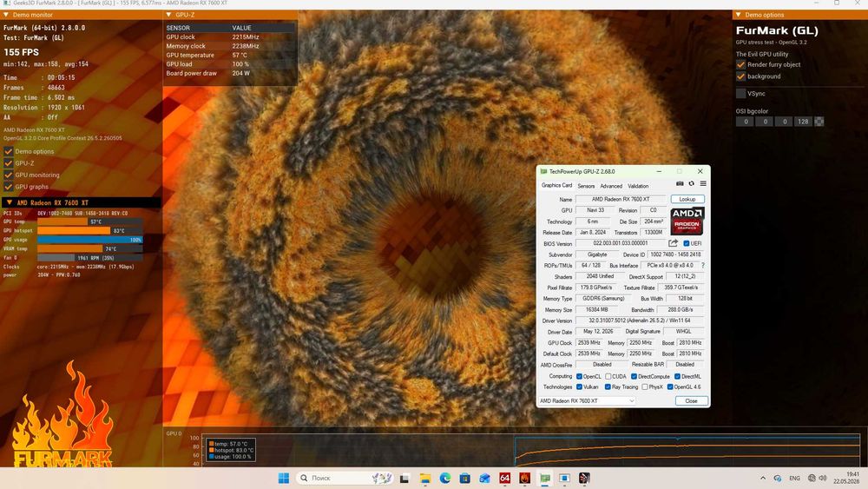This screenshot has height=489, width=868.
Task: Click the Board power draw 204 W row
Action: pyautogui.click(x=230, y=73)
